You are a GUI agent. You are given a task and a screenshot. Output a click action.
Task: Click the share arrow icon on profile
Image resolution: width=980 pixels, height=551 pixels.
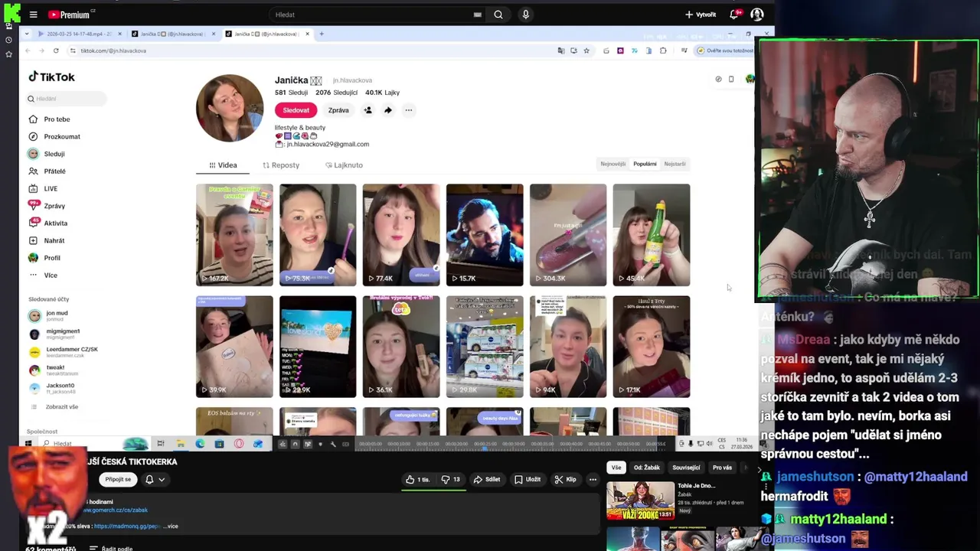[x=388, y=110]
